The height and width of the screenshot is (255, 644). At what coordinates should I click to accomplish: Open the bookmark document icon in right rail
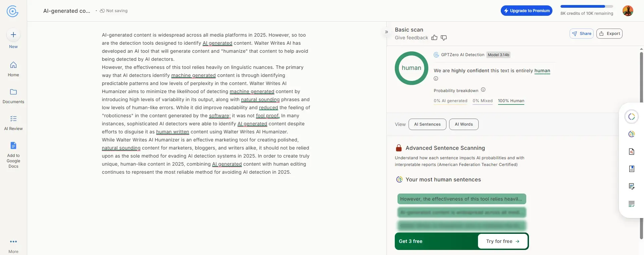pyautogui.click(x=632, y=169)
